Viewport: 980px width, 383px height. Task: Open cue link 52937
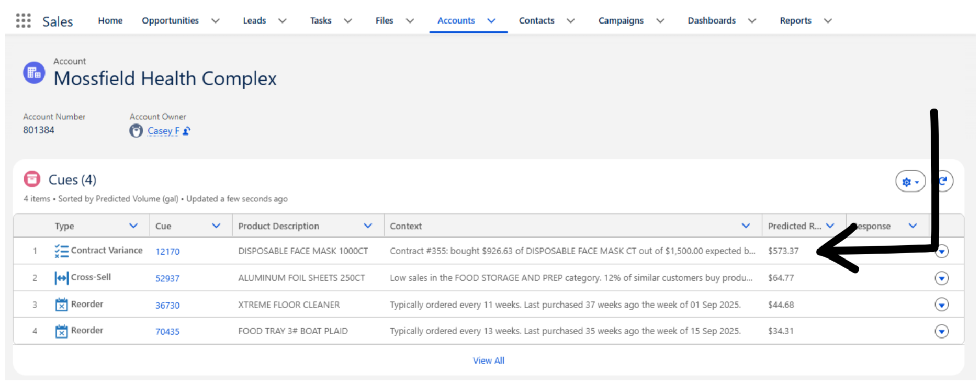[167, 278]
